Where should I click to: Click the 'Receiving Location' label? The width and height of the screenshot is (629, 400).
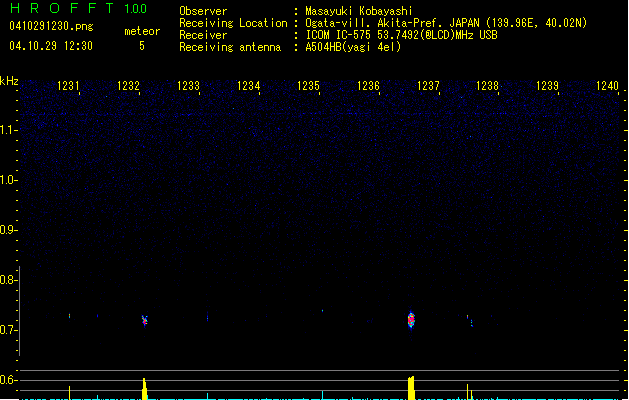[x=233, y=23]
